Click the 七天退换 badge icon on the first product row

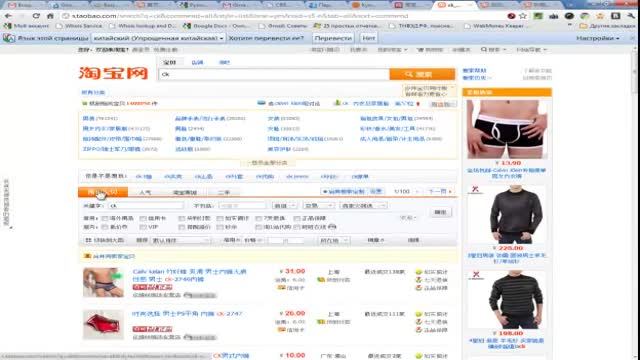418,280
